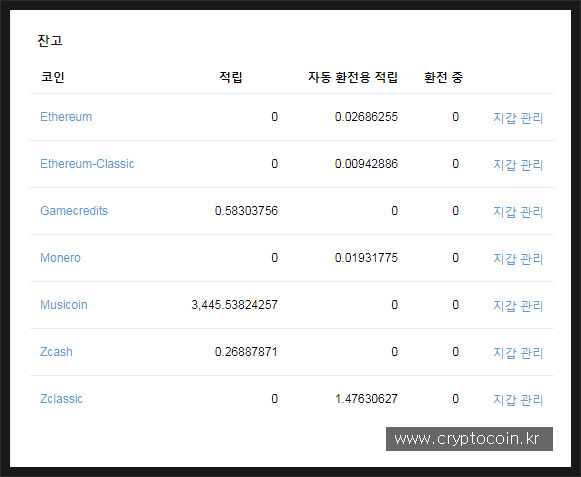
Task: Click 지갑 관리 in the Ethereum row
Action: tap(518, 118)
